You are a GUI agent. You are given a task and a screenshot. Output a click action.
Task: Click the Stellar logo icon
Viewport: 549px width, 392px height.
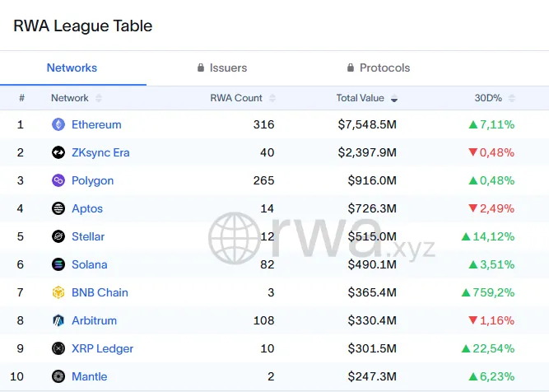tap(58, 236)
